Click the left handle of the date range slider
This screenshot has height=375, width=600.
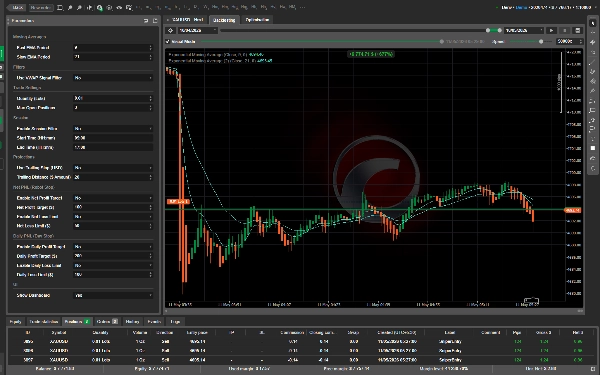pyautogui.click(x=488, y=30)
